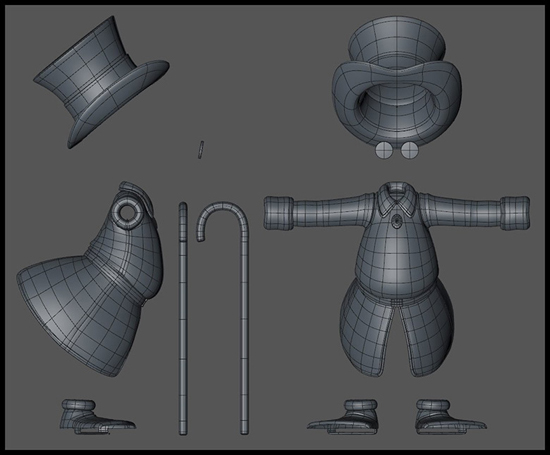Select the left coat tail panel
Viewport: 550px width, 455px height.
[366, 330]
